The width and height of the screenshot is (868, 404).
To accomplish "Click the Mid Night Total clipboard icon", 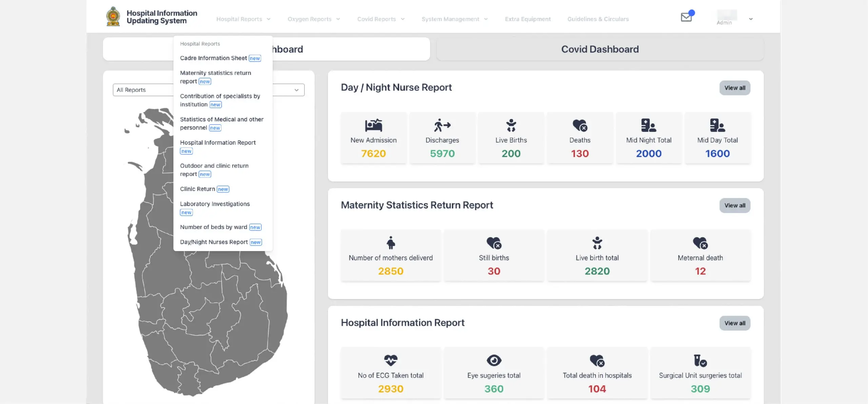I will [x=649, y=126].
